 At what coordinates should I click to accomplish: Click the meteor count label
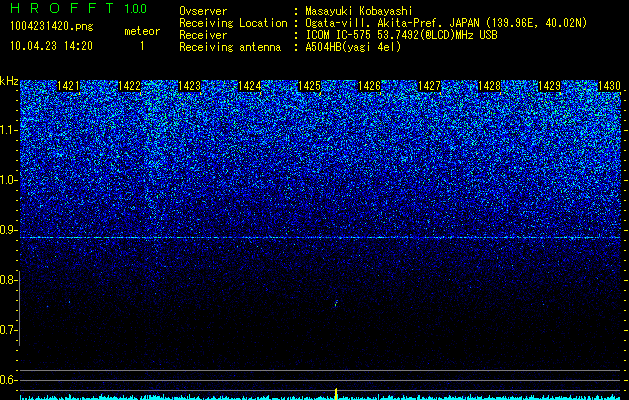coord(142,31)
